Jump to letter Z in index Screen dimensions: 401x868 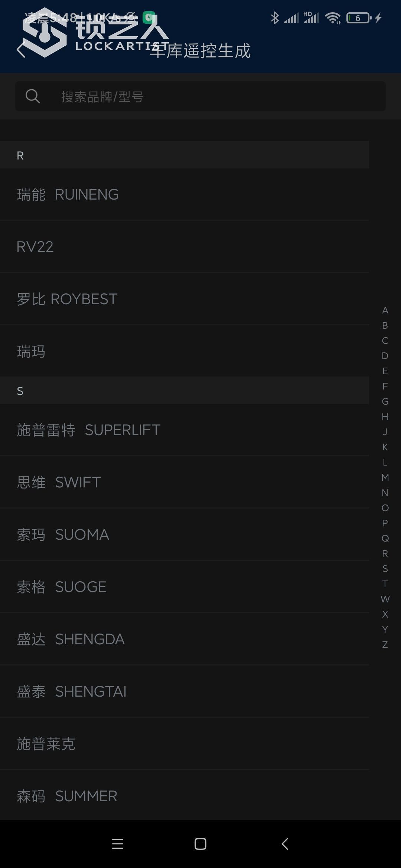(385, 645)
